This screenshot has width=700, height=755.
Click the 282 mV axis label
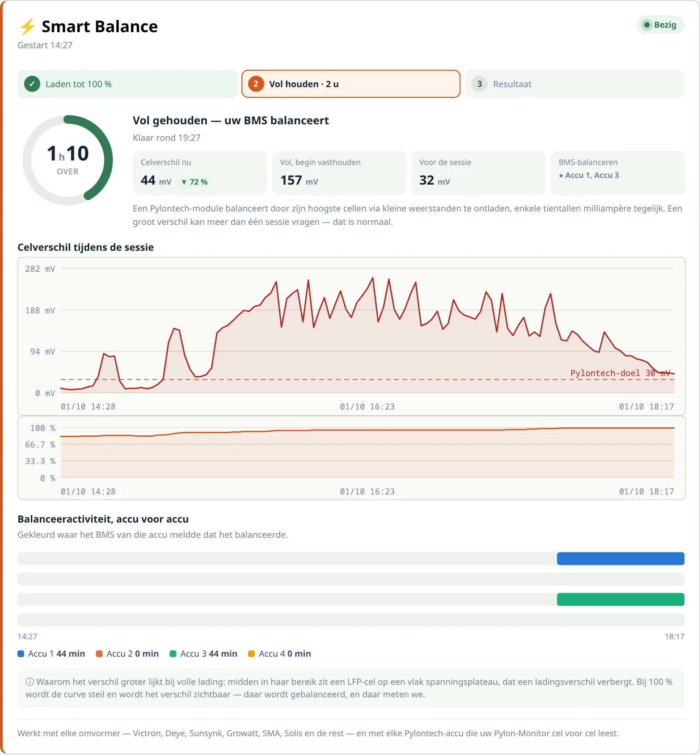(40, 269)
